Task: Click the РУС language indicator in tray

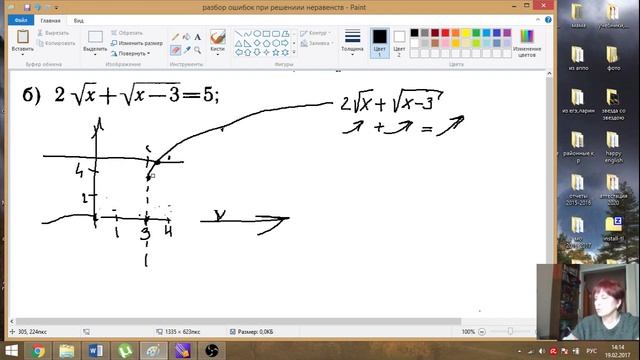Action: (x=591, y=351)
